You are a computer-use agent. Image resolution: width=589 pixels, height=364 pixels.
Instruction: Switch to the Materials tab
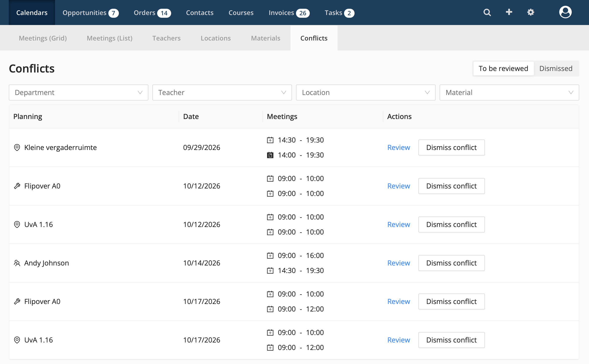pyautogui.click(x=265, y=38)
